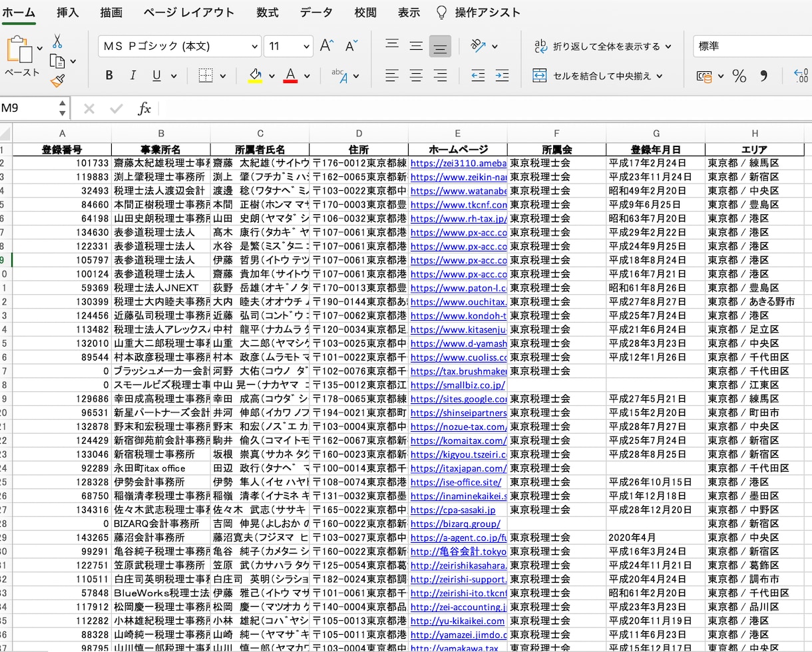Click the Increase Indent icon
The width and height of the screenshot is (812, 652).
tap(502, 76)
